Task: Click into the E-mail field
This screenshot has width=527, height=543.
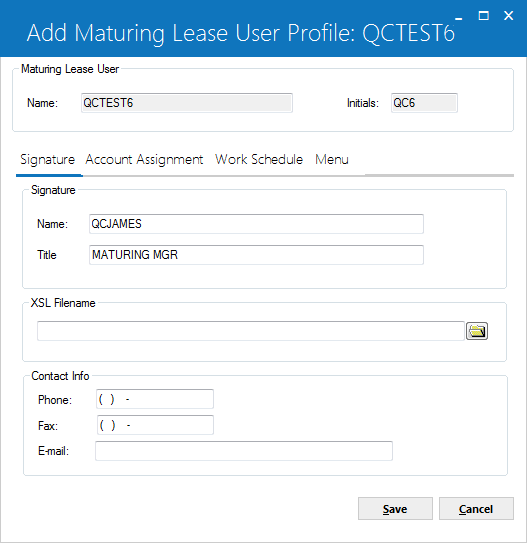Action: (x=244, y=451)
